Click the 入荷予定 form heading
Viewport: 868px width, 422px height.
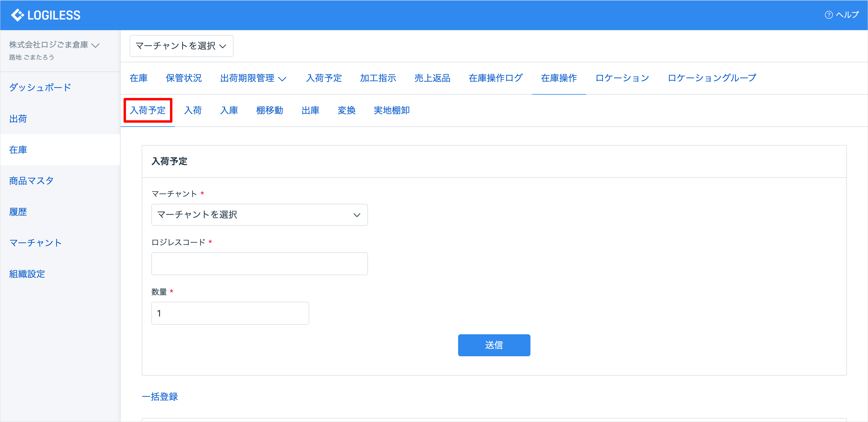tap(169, 162)
